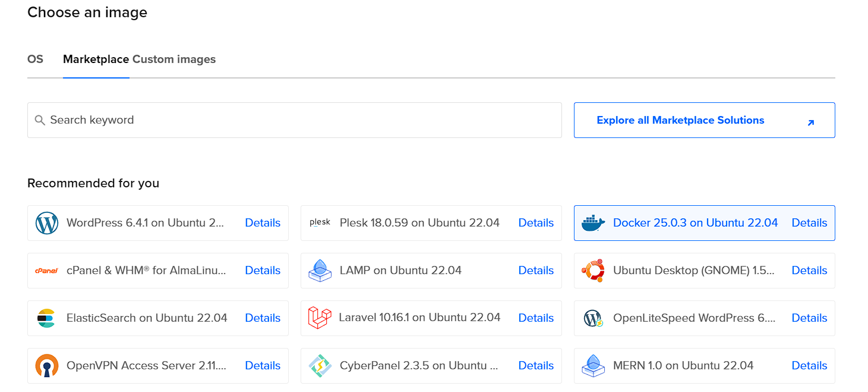View Details for Laravel 10.16.1
The width and height of the screenshot is (868, 392).
536,318
